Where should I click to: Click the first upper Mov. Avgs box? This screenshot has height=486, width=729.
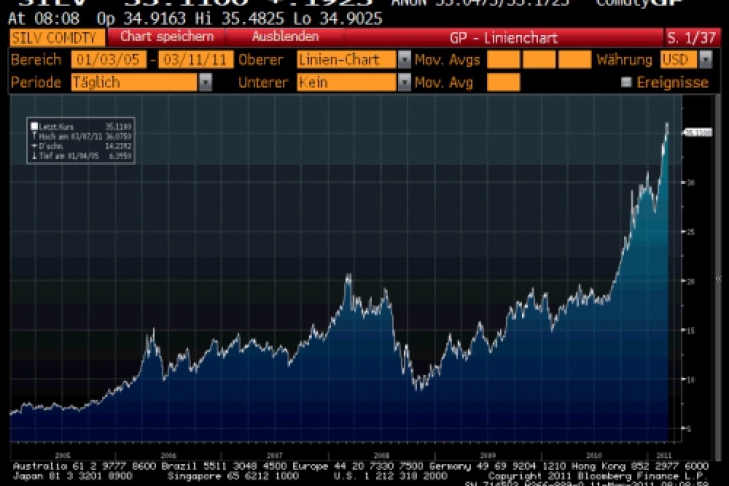(x=503, y=60)
